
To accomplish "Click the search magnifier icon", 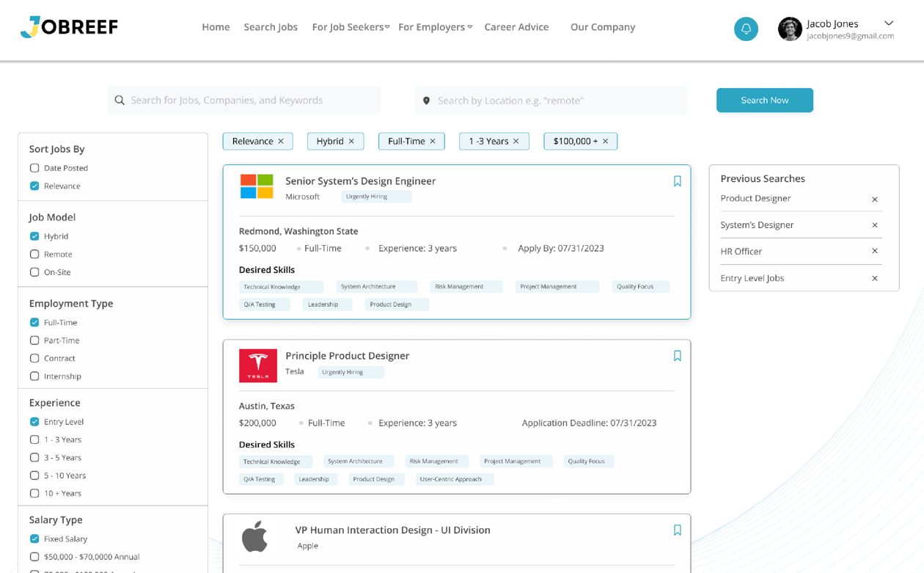I will pyautogui.click(x=120, y=101).
